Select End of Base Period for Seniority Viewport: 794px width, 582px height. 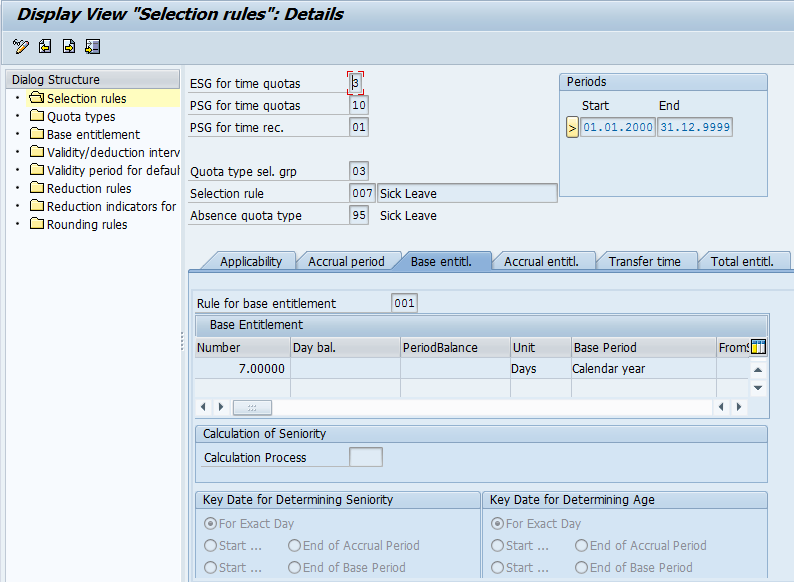pyautogui.click(x=294, y=568)
